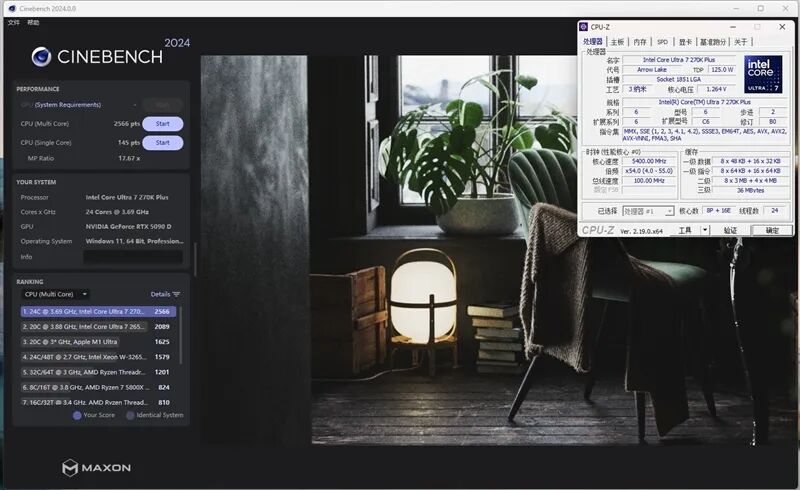
Task: Click the Details filter icon in Ranking
Action: pyautogui.click(x=177, y=294)
